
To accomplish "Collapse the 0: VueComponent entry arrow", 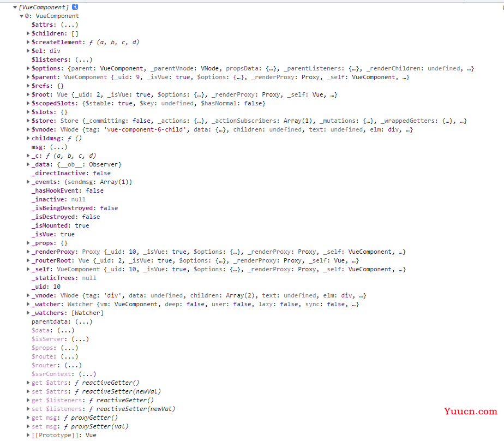I will [x=21, y=16].
